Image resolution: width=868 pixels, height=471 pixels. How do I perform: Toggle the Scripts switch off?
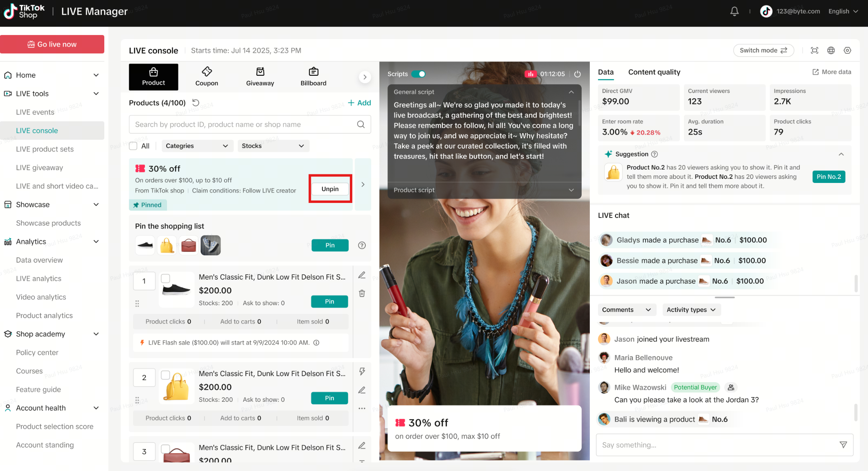click(418, 74)
